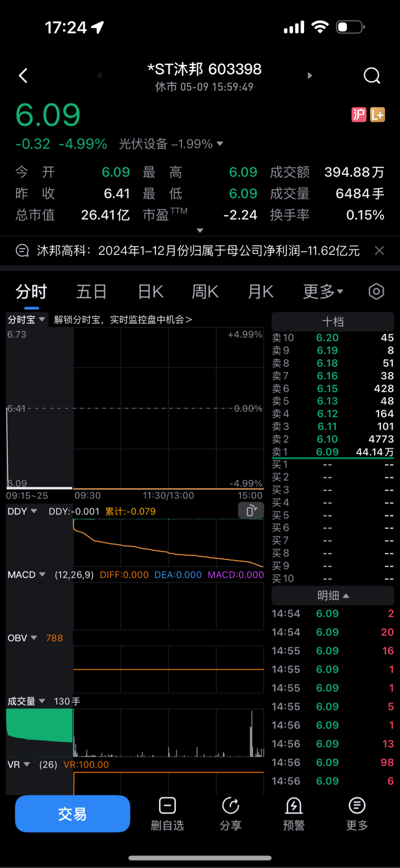The height and width of the screenshot is (868, 400).
Task: Tap the blue 交易 button
Action: point(72,814)
